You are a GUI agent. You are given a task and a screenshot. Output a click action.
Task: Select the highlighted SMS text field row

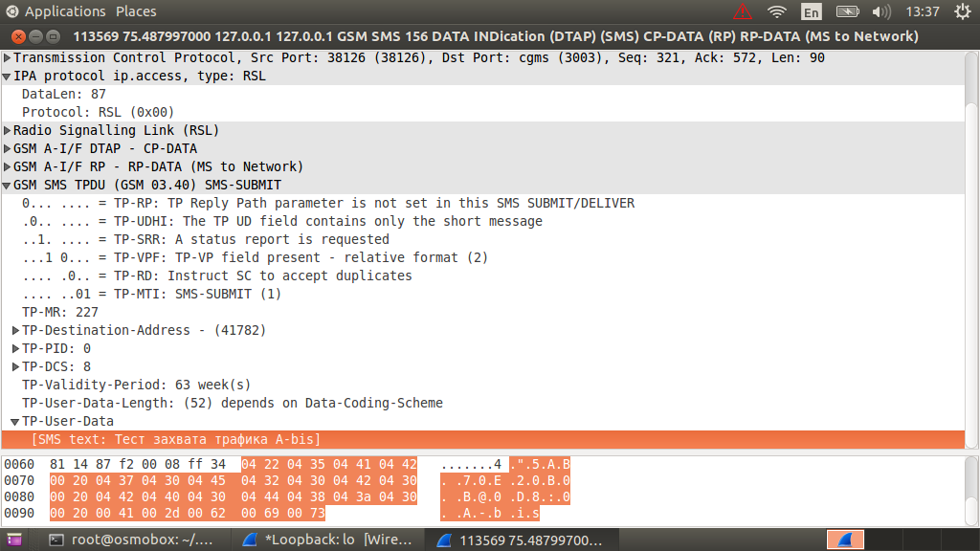pos(172,439)
